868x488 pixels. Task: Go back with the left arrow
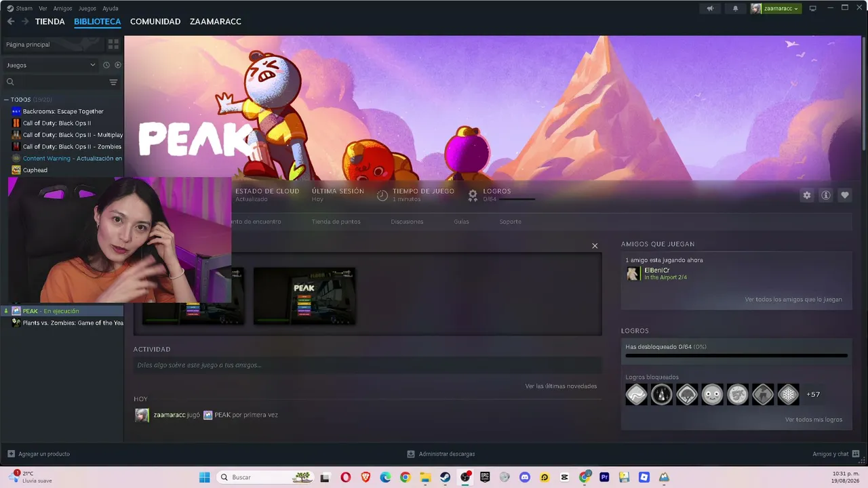click(11, 22)
